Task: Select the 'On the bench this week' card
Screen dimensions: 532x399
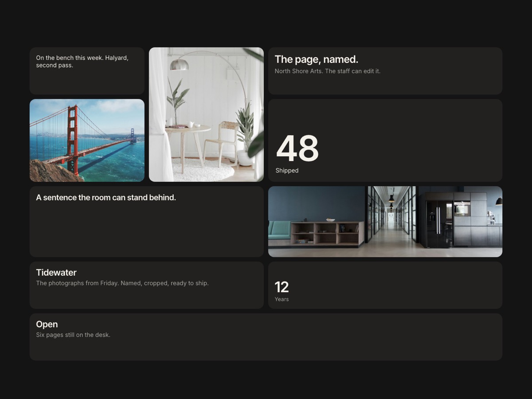Action: (87, 71)
